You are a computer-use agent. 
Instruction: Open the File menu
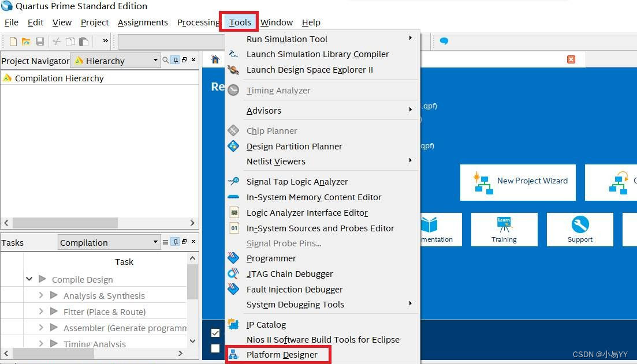[x=12, y=22]
